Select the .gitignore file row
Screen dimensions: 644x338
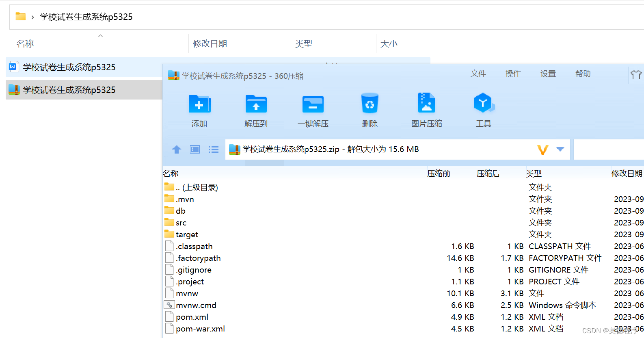(x=403, y=270)
